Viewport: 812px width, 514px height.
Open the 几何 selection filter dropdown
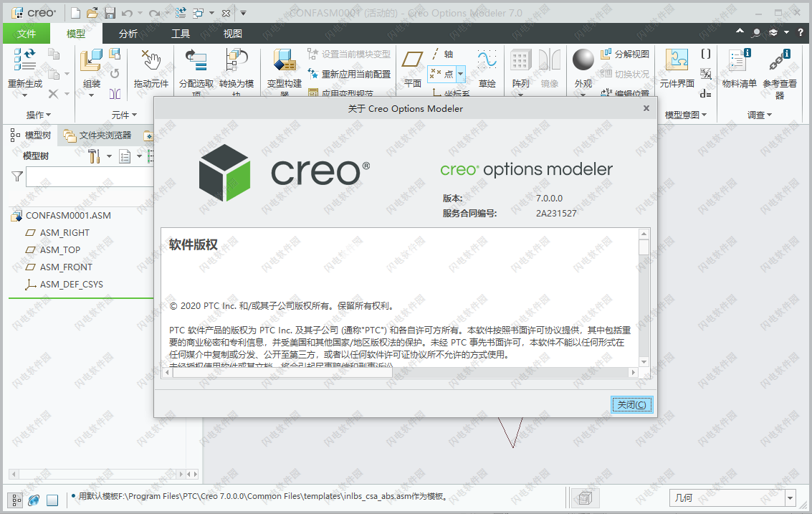(x=790, y=498)
